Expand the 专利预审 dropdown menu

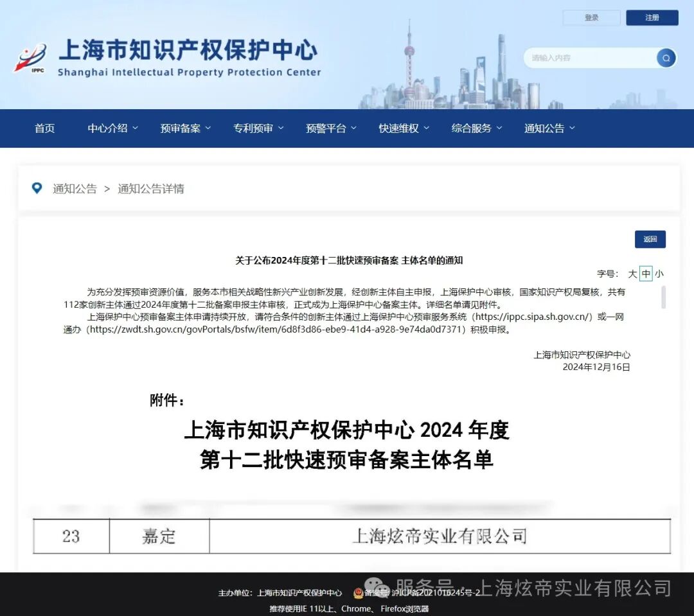254,128
